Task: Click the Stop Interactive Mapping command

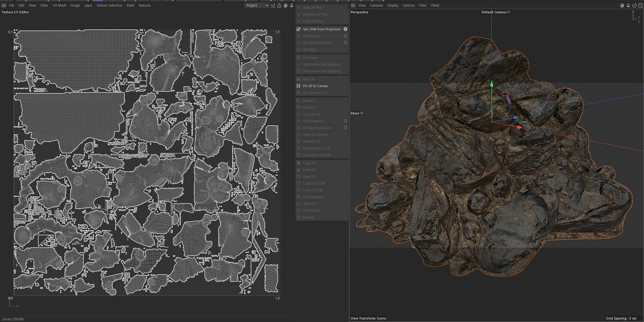Action: pyautogui.click(x=322, y=71)
